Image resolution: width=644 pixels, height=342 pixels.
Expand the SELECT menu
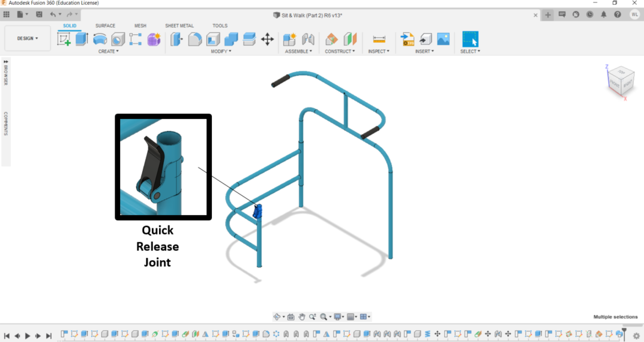click(x=470, y=51)
